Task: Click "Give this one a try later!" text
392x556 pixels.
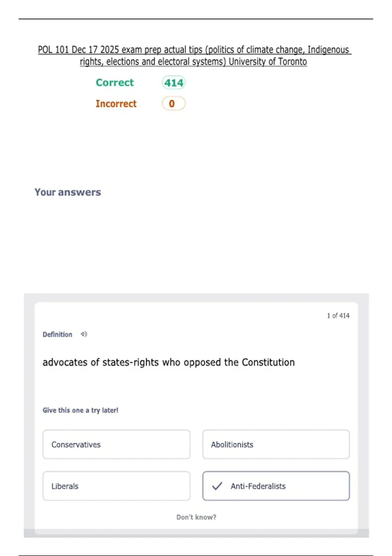Action: [80, 410]
